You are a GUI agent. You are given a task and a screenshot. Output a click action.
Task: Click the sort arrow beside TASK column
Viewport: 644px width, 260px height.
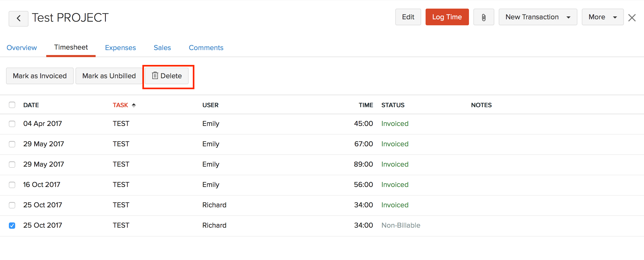point(134,105)
